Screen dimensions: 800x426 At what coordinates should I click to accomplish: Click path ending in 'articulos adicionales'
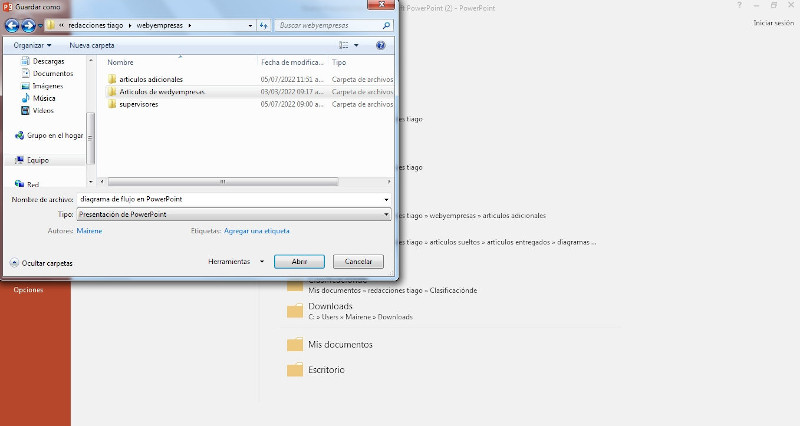point(472,215)
